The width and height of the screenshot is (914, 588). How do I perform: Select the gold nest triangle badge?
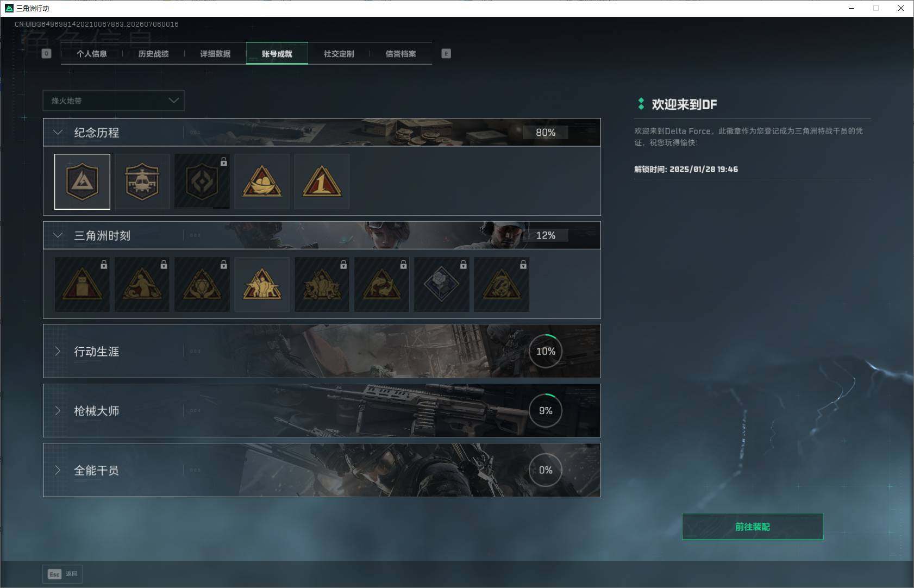pyautogui.click(x=261, y=182)
